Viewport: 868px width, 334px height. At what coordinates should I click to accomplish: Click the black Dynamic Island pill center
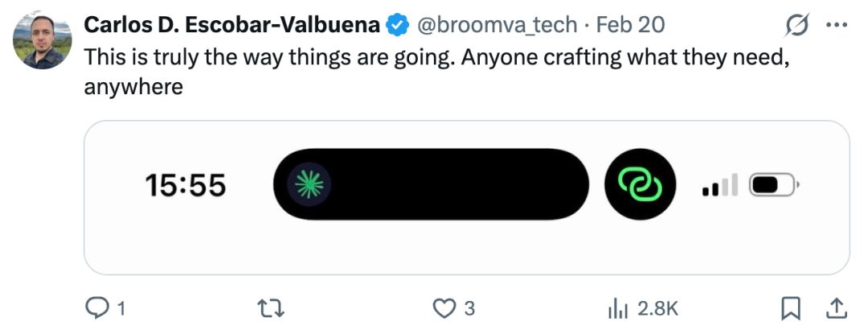coord(432,185)
